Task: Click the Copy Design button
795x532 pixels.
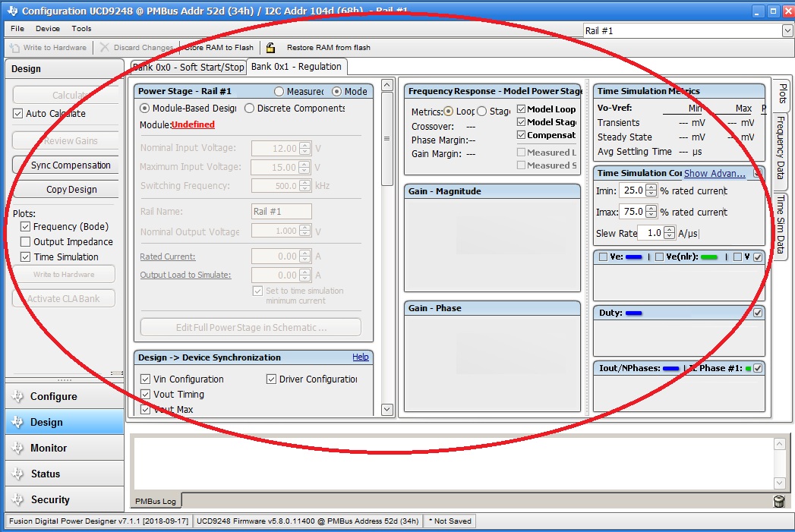Action: pos(66,190)
